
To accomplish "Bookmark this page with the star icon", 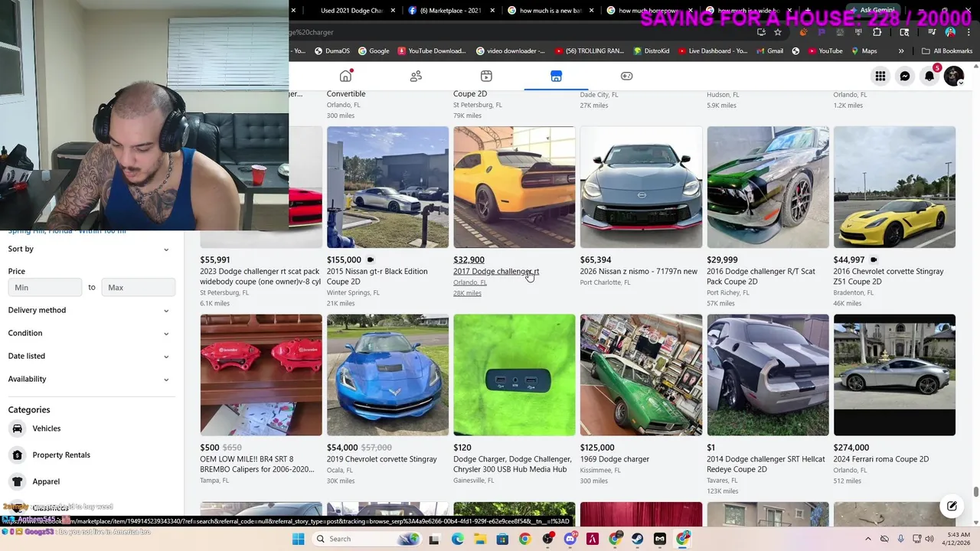I will coord(778,32).
